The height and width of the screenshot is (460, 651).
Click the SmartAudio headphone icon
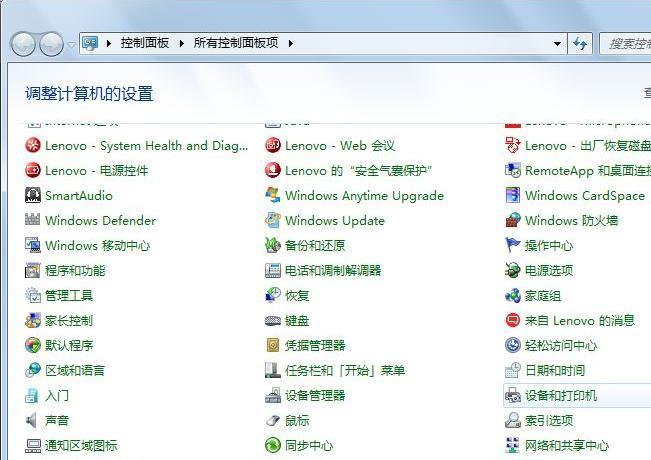pyautogui.click(x=33, y=196)
